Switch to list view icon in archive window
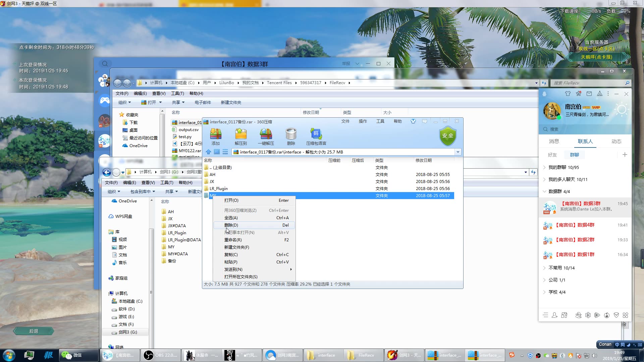 coord(225,152)
